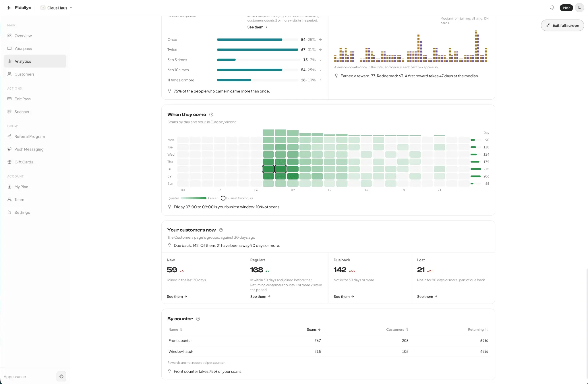
Task: Click help icon next to Your customers now
Action: (221, 230)
